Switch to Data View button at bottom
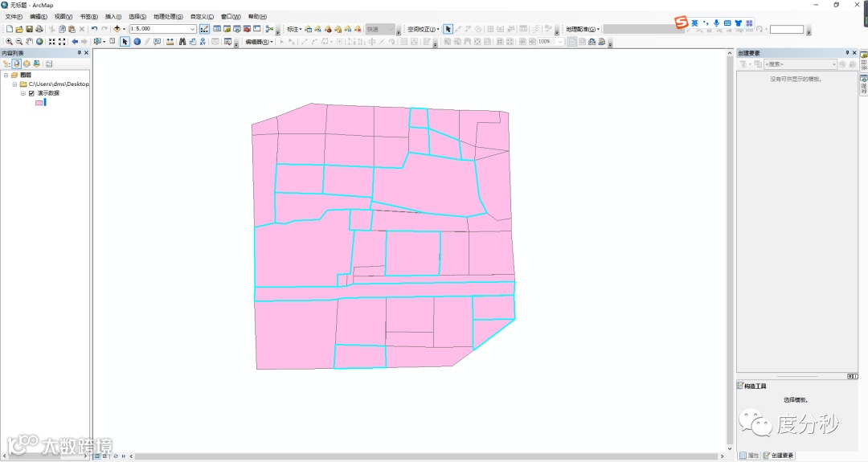The width and height of the screenshot is (868, 462). [x=97, y=456]
